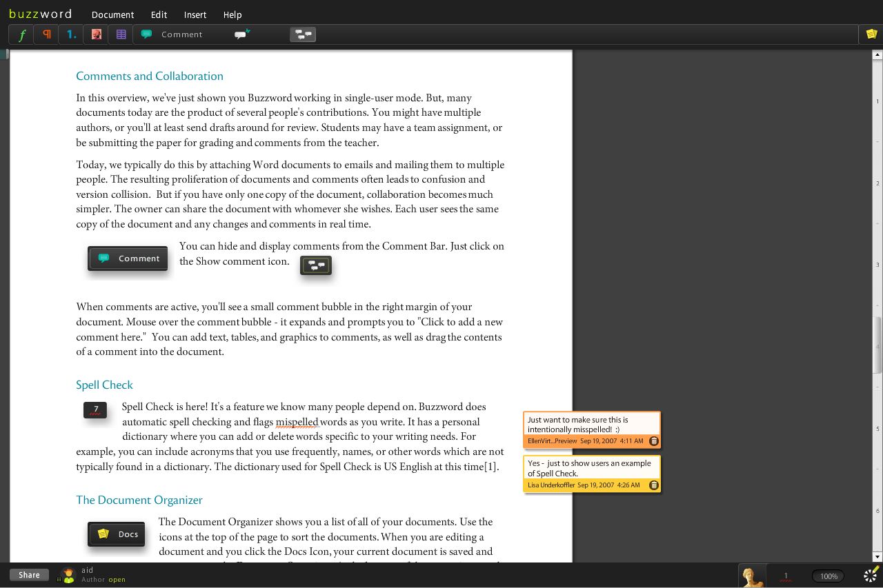Open the Font formatting toolbar icon
This screenshot has width=883, height=588.
[22, 34]
